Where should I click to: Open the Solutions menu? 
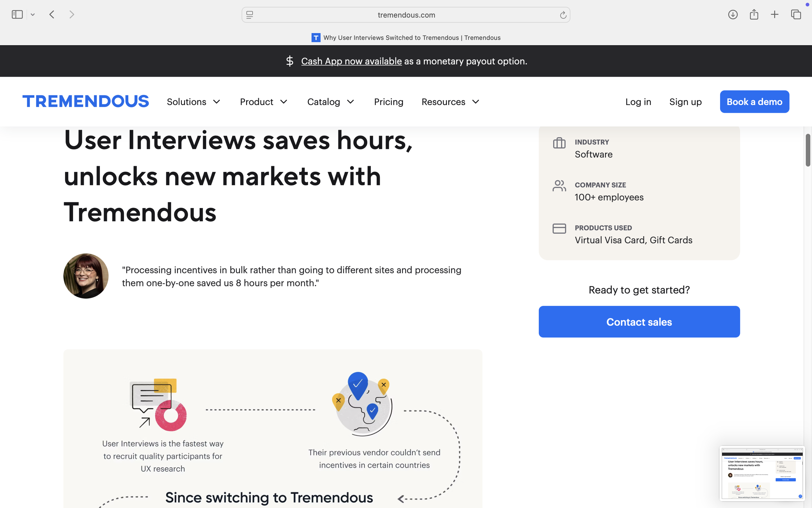(186, 102)
